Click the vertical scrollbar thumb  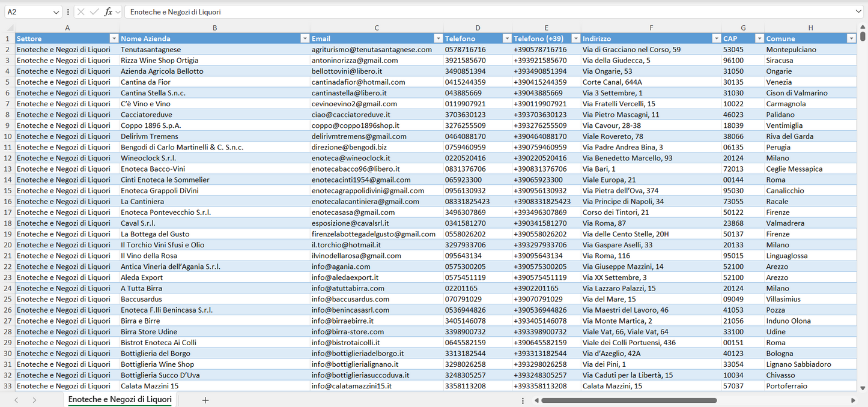click(863, 36)
